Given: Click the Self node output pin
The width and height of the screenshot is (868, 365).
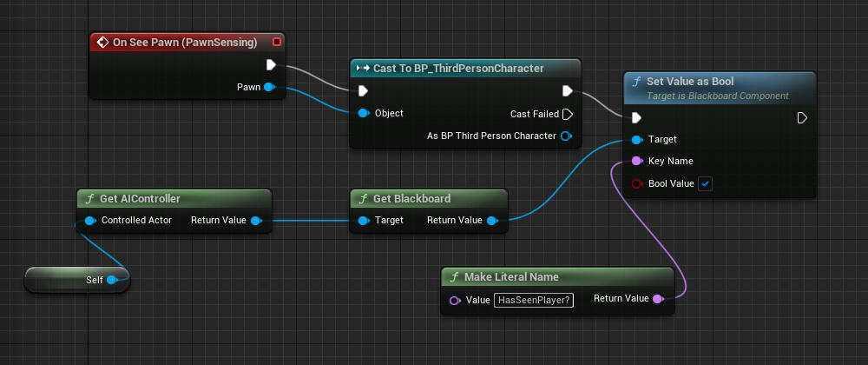Looking at the screenshot, I should tap(112, 280).
